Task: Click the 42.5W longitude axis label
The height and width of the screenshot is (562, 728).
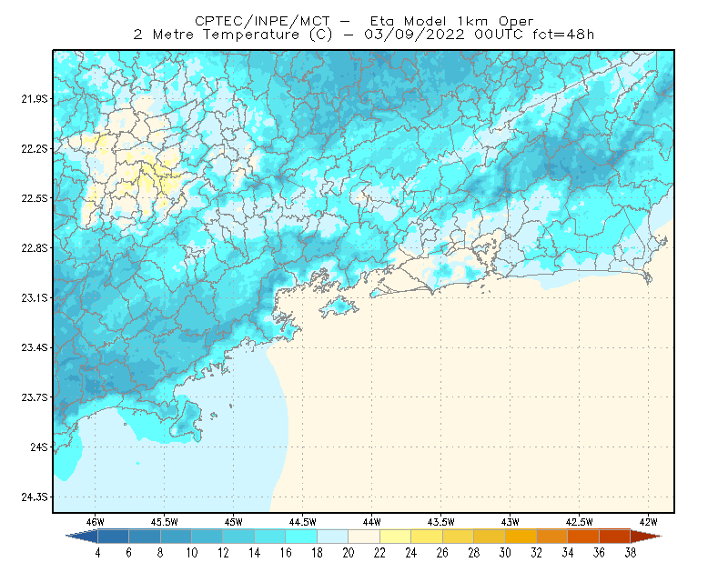Action: (579, 522)
